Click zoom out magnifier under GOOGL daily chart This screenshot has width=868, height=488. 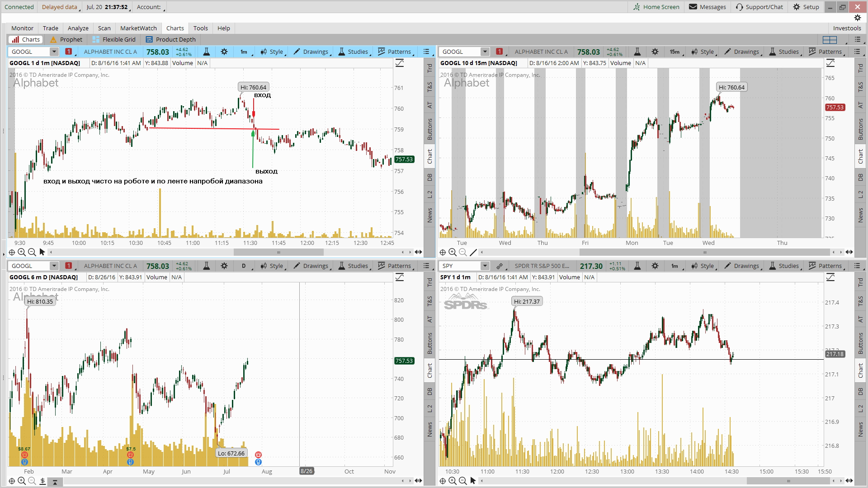[32, 481]
